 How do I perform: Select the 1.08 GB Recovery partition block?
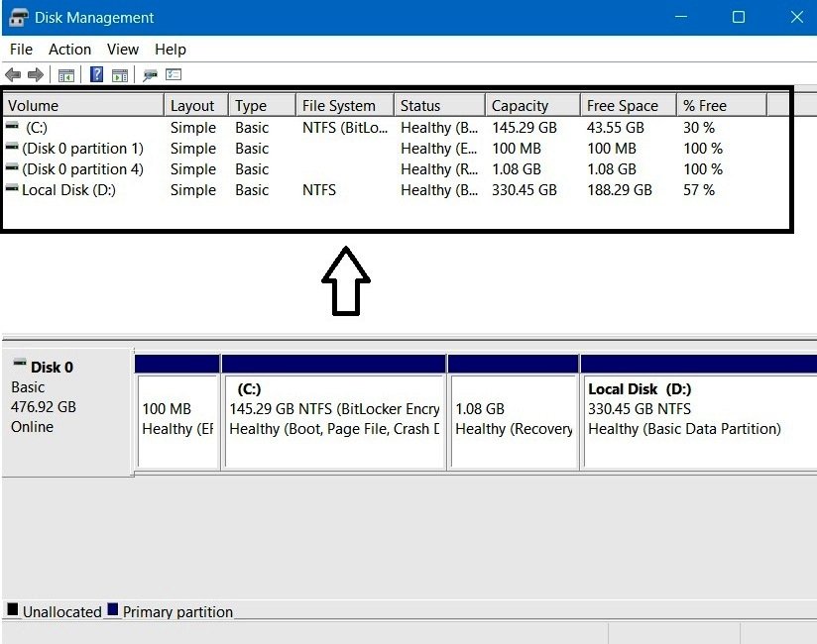(514, 412)
